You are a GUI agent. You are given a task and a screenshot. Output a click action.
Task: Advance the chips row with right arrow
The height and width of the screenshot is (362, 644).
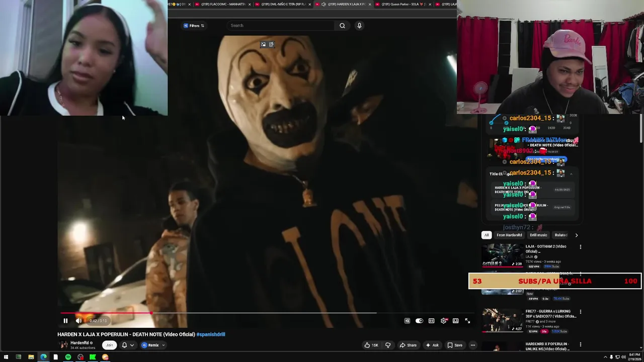[576, 235]
